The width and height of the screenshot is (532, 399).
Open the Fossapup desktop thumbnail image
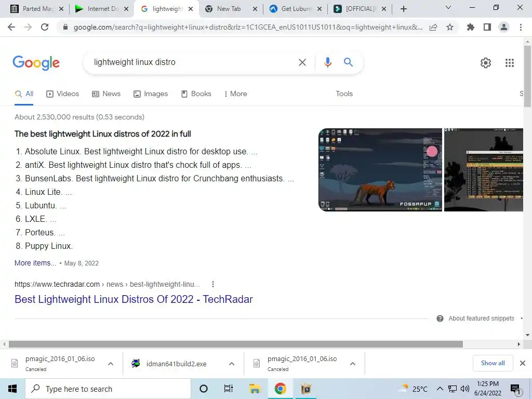pos(380,170)
